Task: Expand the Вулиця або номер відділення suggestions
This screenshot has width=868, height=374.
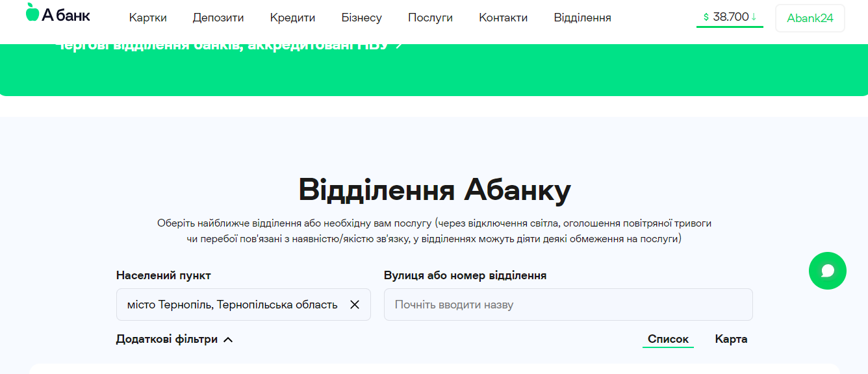Action: pos(568,304)
